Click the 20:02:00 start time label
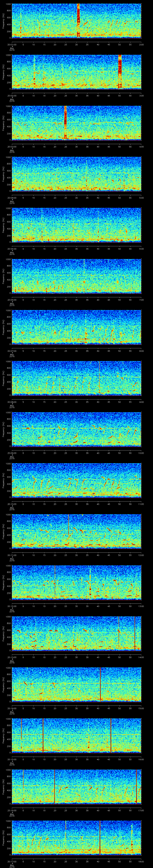153x868 pixels. point(12,96)
